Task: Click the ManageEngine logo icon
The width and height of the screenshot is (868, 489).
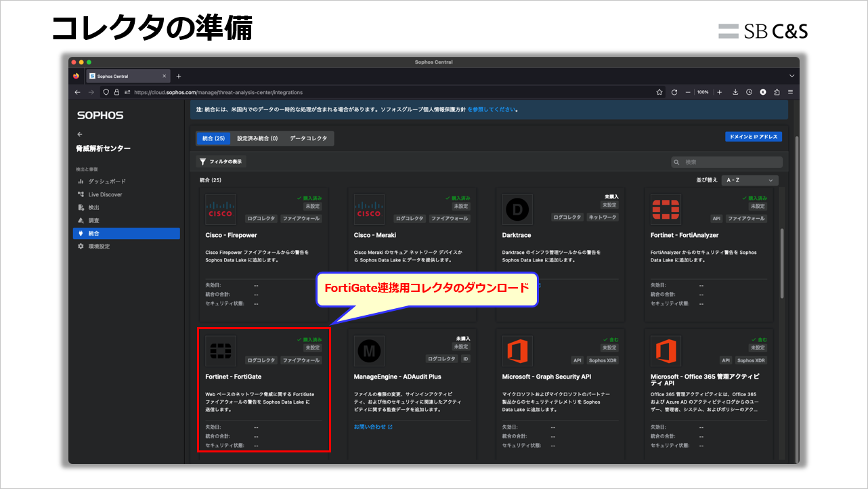Action: pyautogui.click(x=369, y=351)
